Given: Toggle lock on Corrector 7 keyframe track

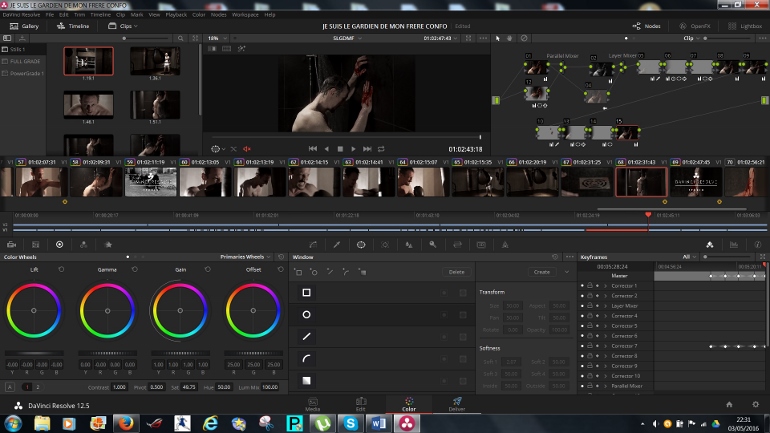Looking at the screenshot, I should coord(590,346).
